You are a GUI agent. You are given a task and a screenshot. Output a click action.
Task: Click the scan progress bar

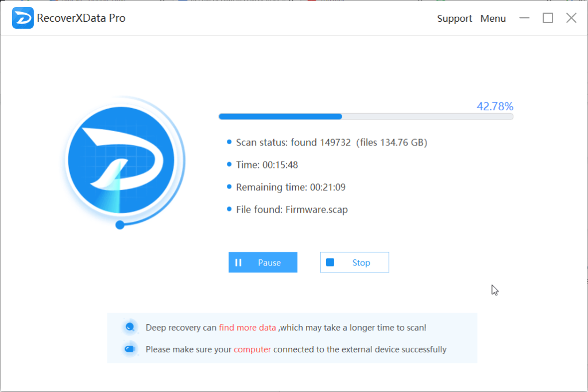pyautogui.click(x=366, y=117)
